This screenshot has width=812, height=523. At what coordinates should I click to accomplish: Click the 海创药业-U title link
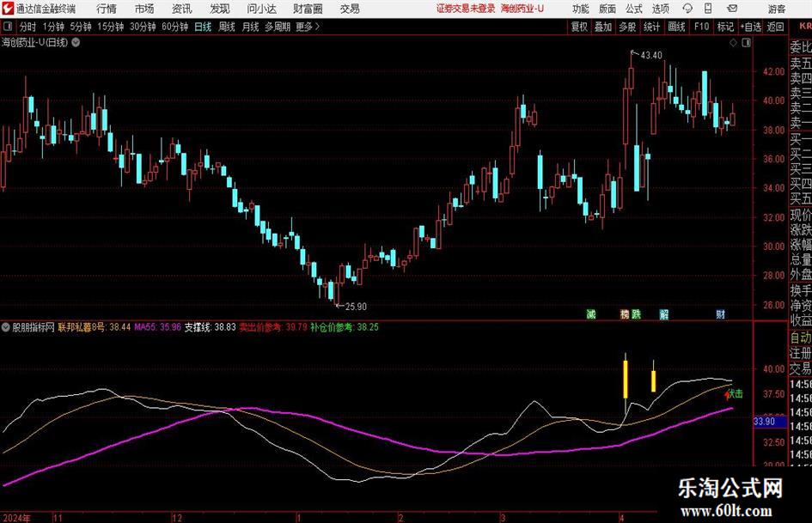point(522,9)
